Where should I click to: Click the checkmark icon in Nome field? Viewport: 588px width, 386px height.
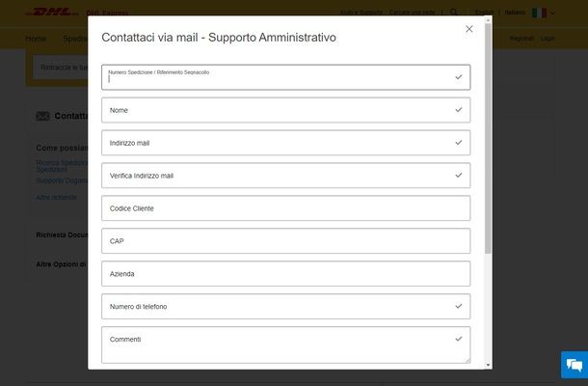point(458,110)
